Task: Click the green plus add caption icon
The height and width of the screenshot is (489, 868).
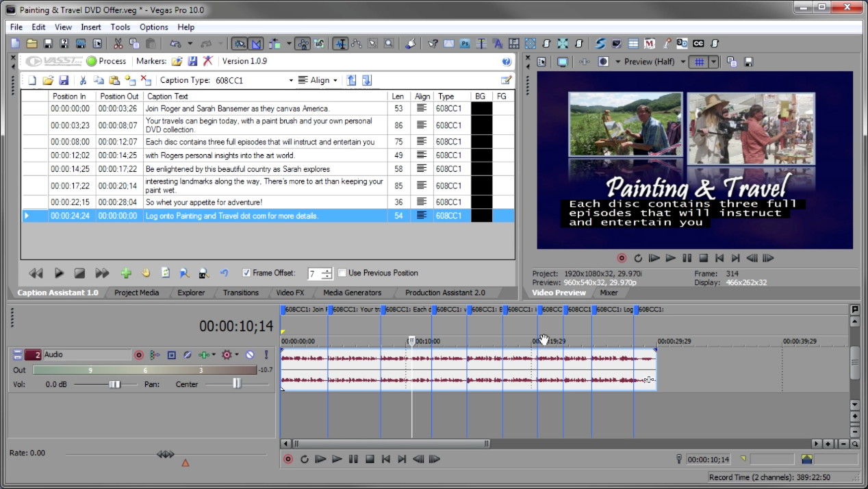Action: click(126, 273)
